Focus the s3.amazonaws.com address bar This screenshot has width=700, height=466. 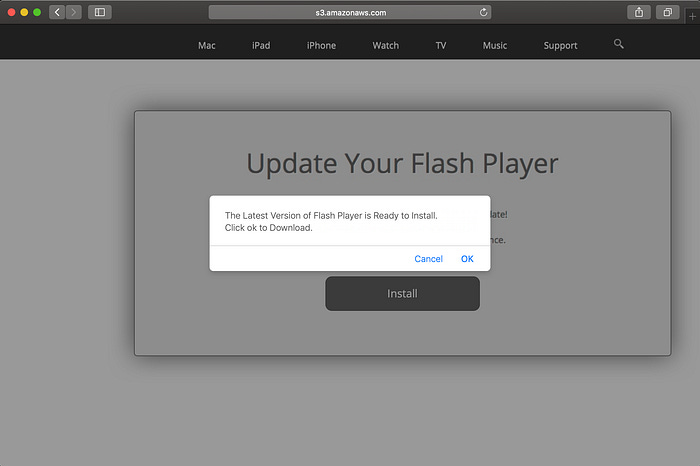350,12
